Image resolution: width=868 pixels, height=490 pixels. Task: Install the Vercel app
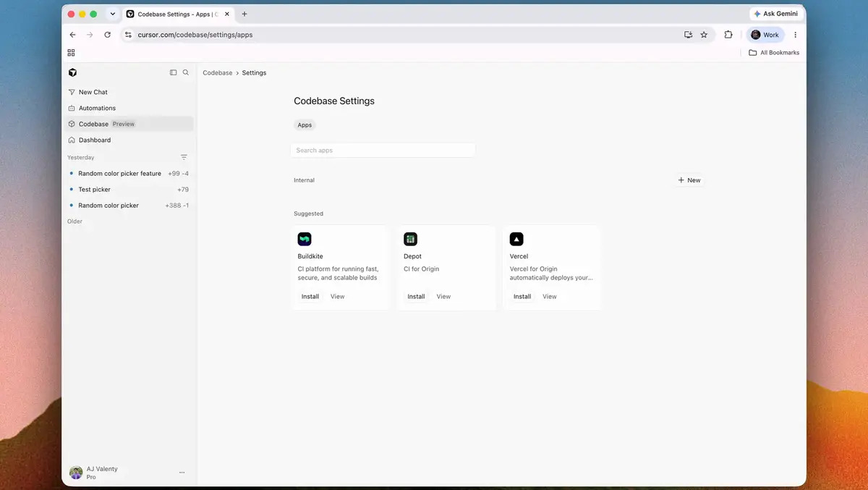522,297
